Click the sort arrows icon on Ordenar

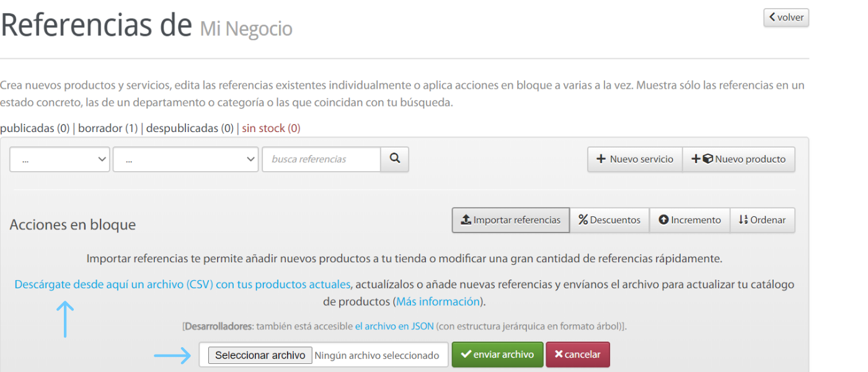point(743,220)
